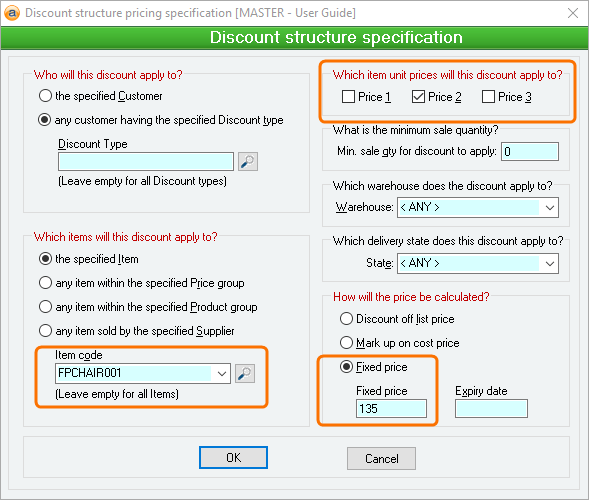
Task: Click the OK button
Action: point(233,458)
